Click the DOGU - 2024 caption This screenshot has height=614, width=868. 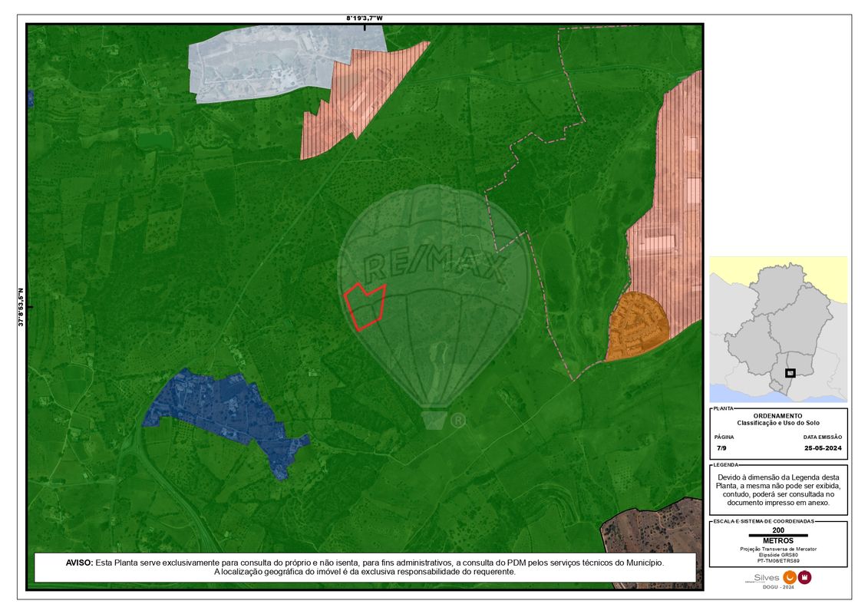pos(778,587)
